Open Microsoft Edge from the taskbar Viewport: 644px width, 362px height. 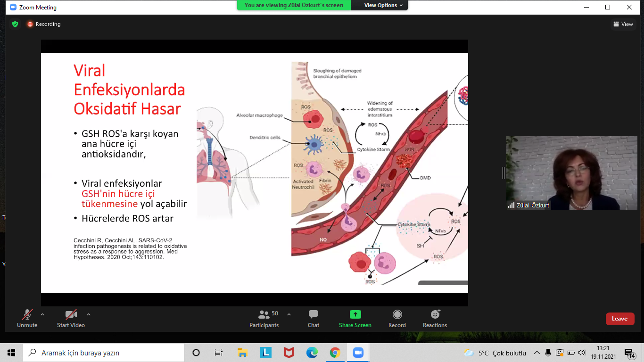(312, 353)
